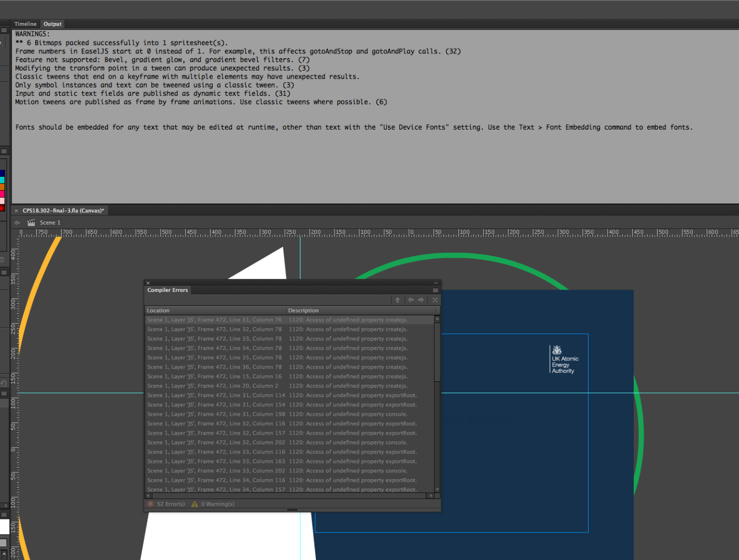Click scroll-right arrow in Compiler Errors list
Image resolution: width=739 pixels, height=560 pixels.
tap(429, 496)
